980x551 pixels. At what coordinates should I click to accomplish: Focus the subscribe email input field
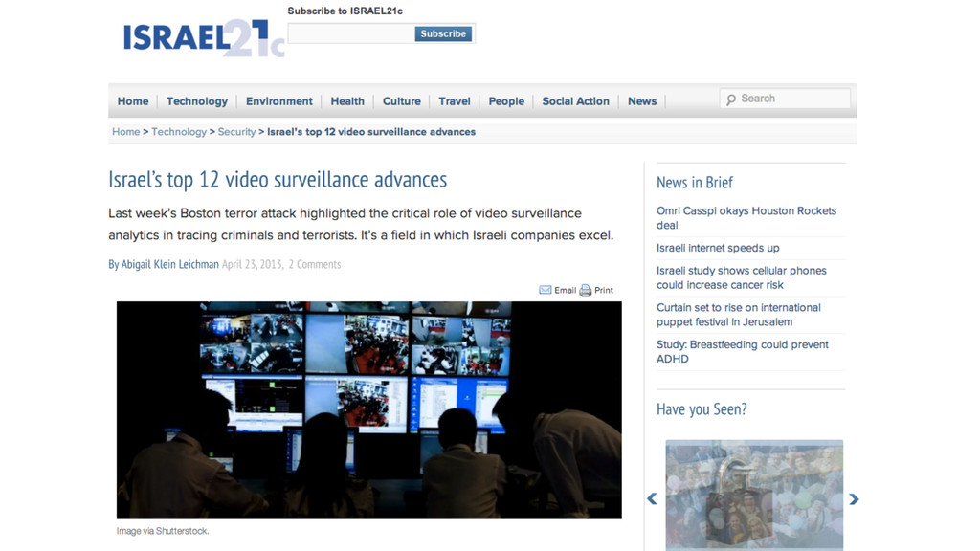coord(351,33)
